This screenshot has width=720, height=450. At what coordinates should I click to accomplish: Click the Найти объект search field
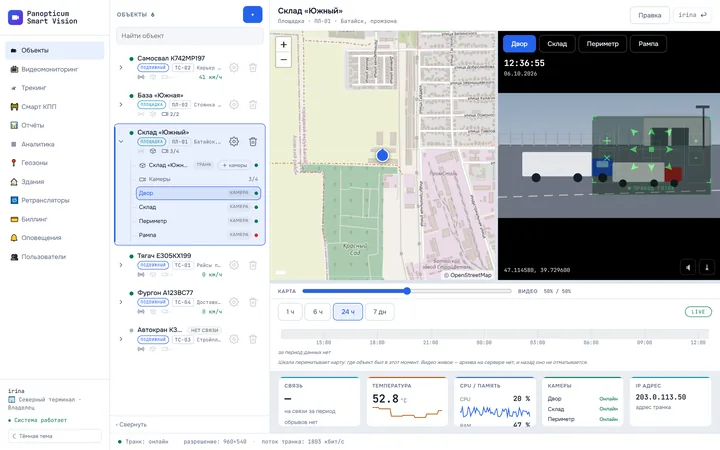190,36
